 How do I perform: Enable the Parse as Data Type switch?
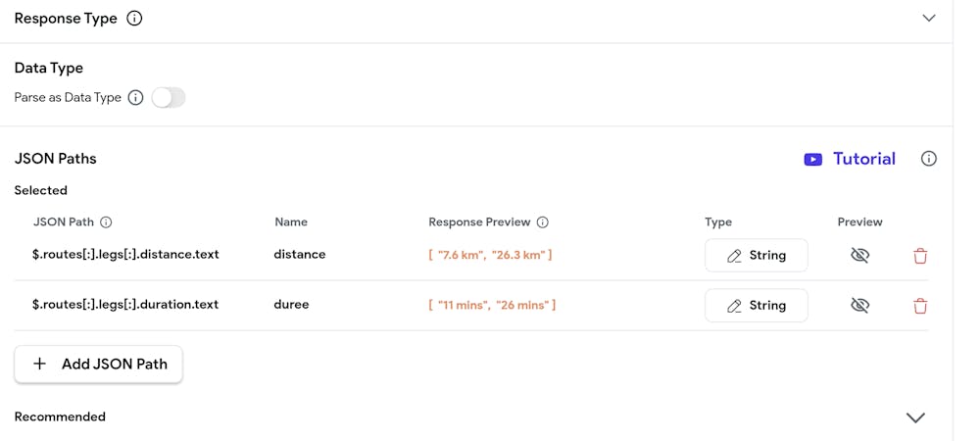tap(169, 97)
